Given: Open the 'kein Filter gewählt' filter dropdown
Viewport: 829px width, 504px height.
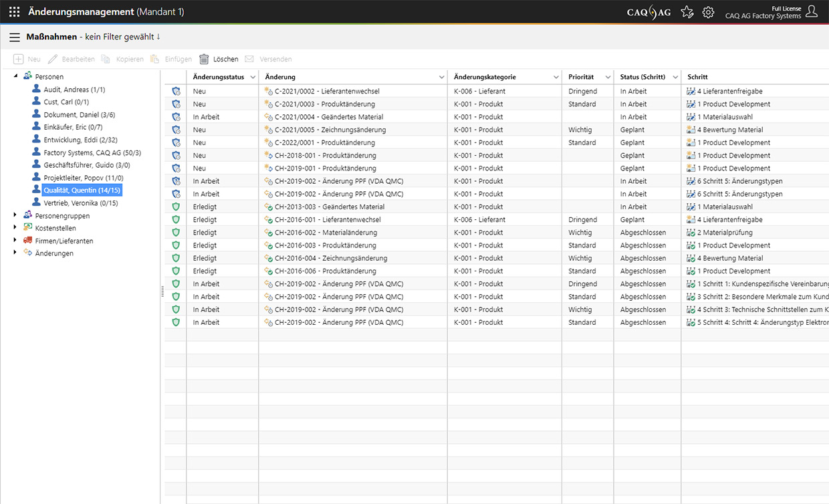Looking at the screenshot, I should pyautogui.click(x=122, y=37).
